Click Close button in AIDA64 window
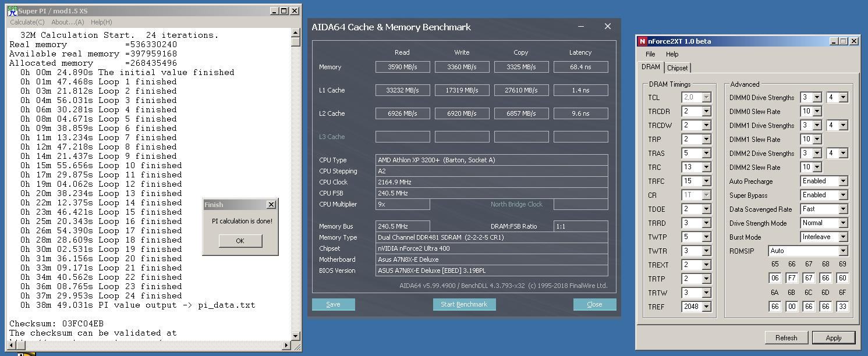 click(x=594, y=304)
